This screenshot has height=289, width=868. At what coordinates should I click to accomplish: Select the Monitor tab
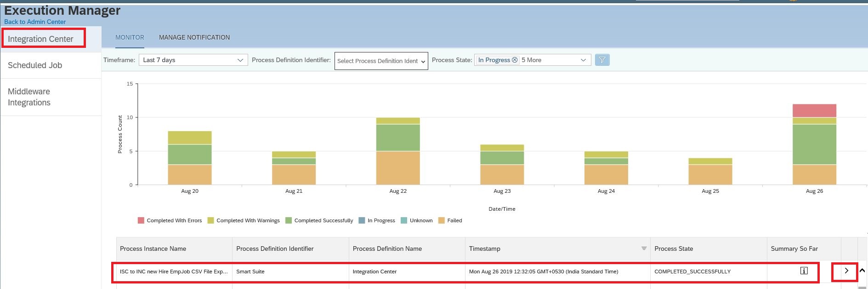130,37
